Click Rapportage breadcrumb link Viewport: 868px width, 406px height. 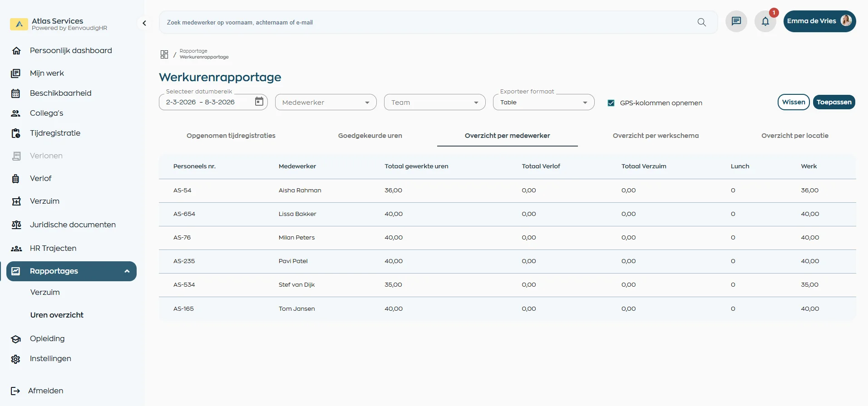[x=193, y=51]
